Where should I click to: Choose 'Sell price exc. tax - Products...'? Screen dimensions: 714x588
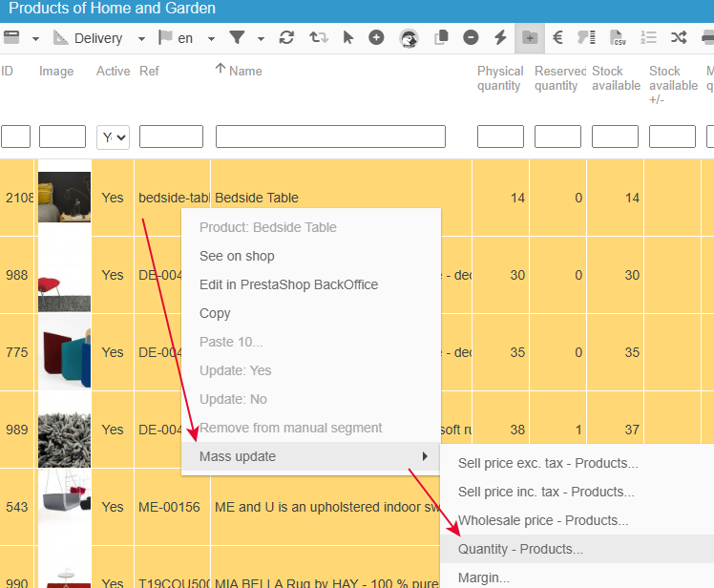click(577, 463)
